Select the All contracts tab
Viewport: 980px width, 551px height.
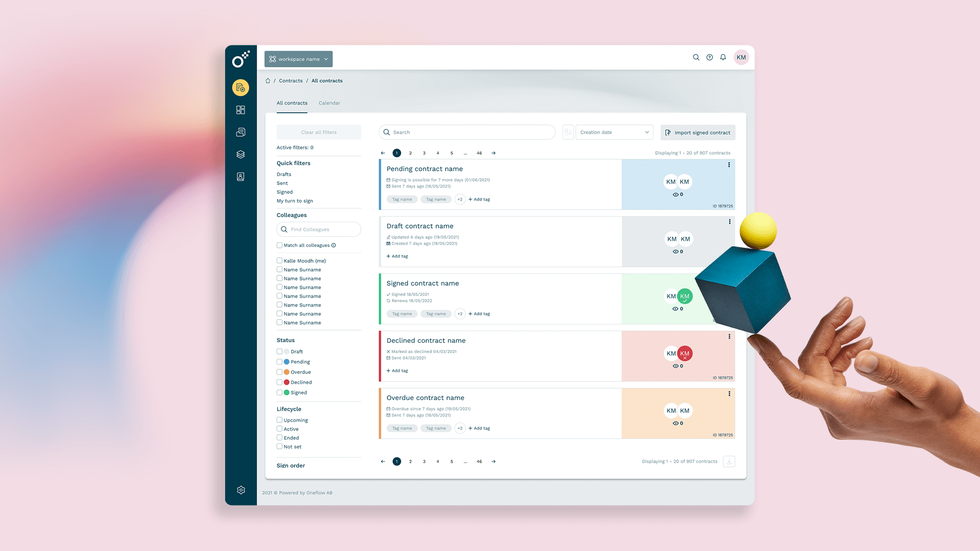[x=292, y=103]
